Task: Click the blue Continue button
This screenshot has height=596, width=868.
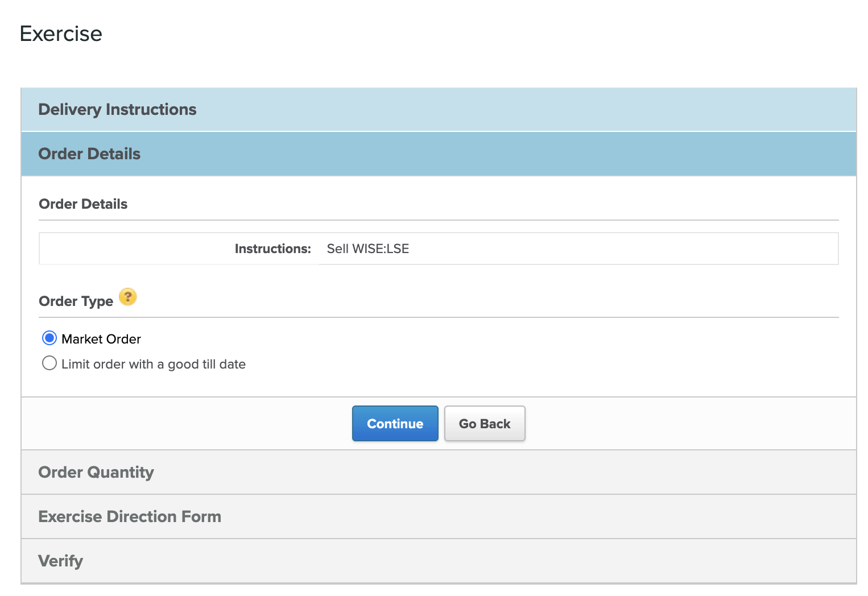Action: pyautogui.click(x=395, y=424)
